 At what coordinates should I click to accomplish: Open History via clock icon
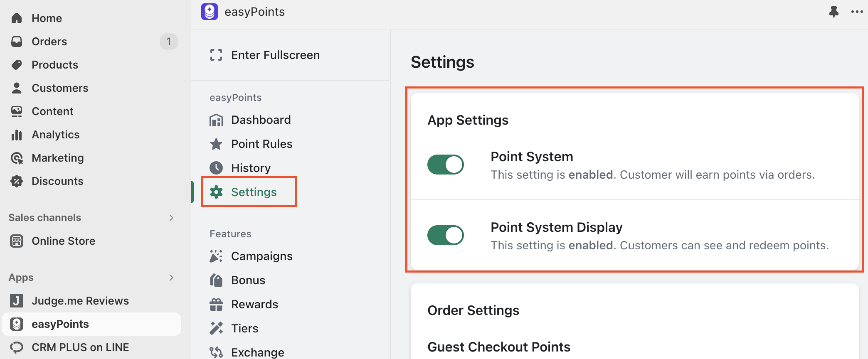[216, 168]
